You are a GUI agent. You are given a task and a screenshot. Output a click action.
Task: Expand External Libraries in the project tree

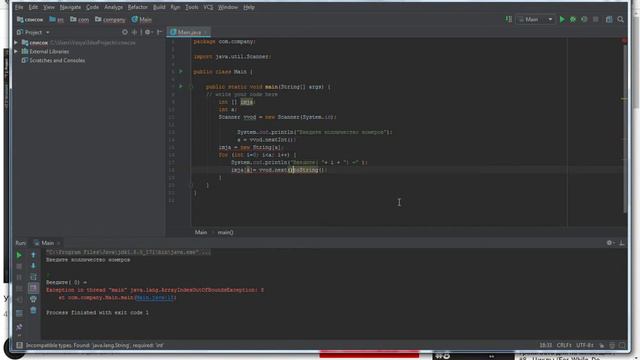(16, 51)
